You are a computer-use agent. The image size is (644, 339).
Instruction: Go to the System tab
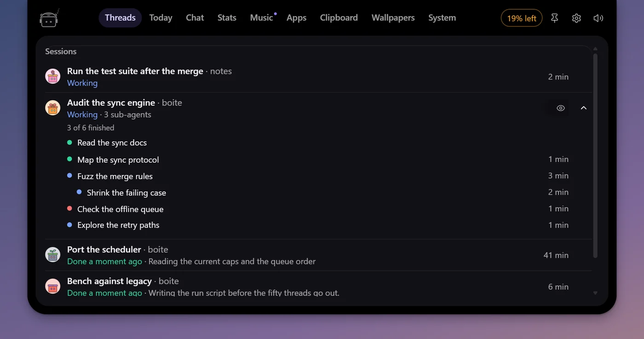(x=442, y=18)
